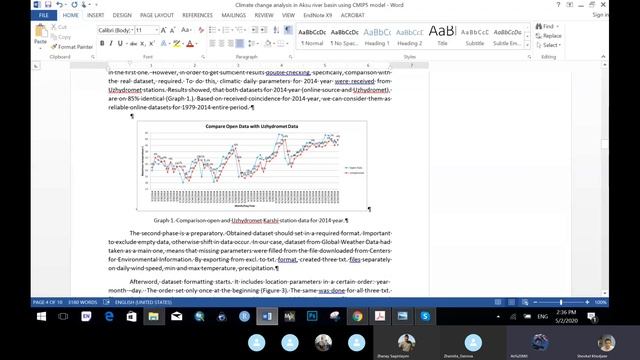
Task: Toggle Strikethrough formatting
Action: tap(133, 43)
